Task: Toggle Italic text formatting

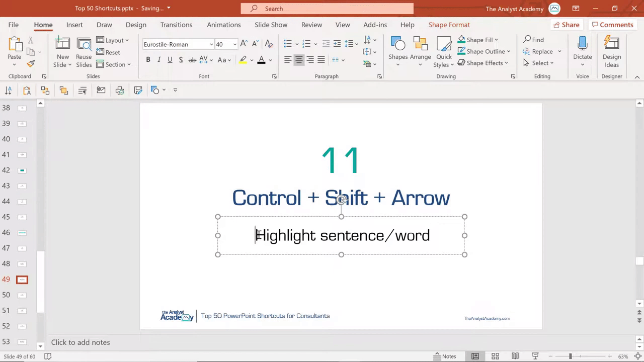Action: coord(159,60)
